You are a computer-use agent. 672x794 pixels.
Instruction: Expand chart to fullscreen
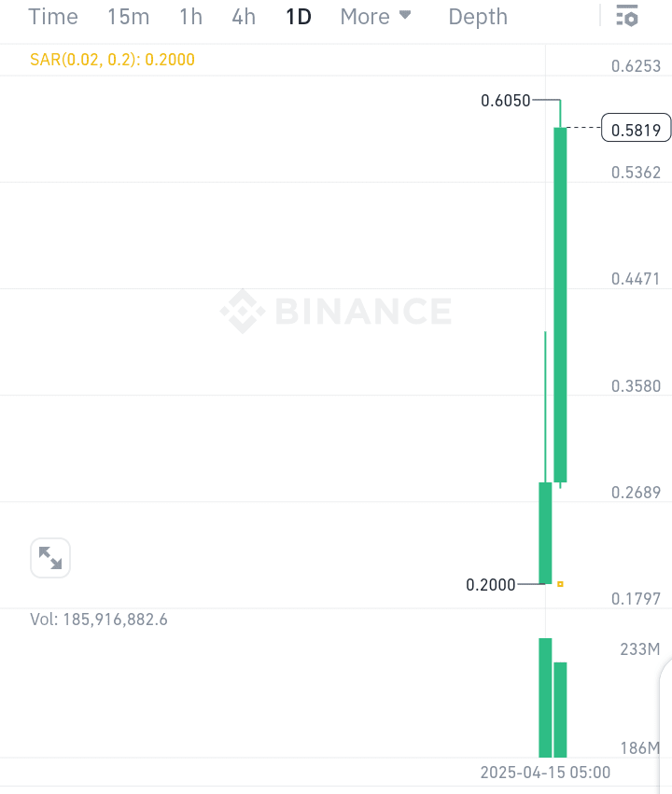[50, 558]
